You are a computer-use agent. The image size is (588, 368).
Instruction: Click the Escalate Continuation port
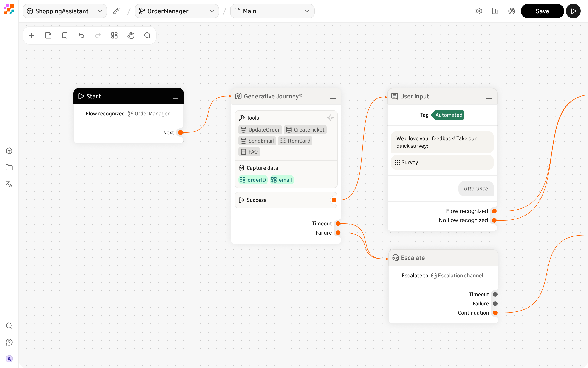[495, 313]
